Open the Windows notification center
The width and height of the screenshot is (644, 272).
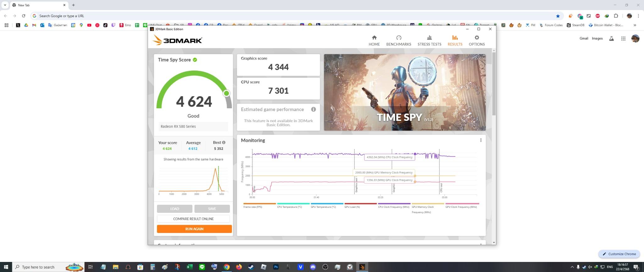[x=636, y=267]
